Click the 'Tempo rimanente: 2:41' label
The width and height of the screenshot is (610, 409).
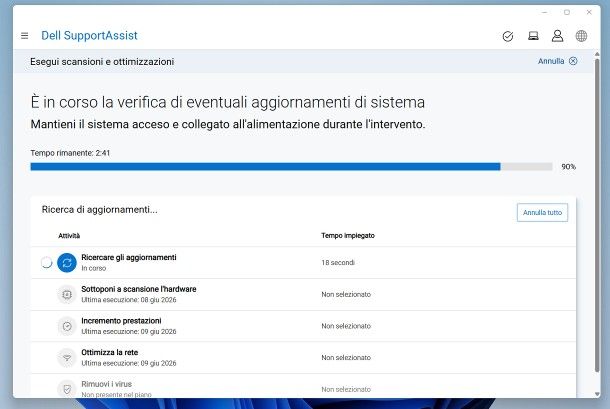tap(70, 153)
